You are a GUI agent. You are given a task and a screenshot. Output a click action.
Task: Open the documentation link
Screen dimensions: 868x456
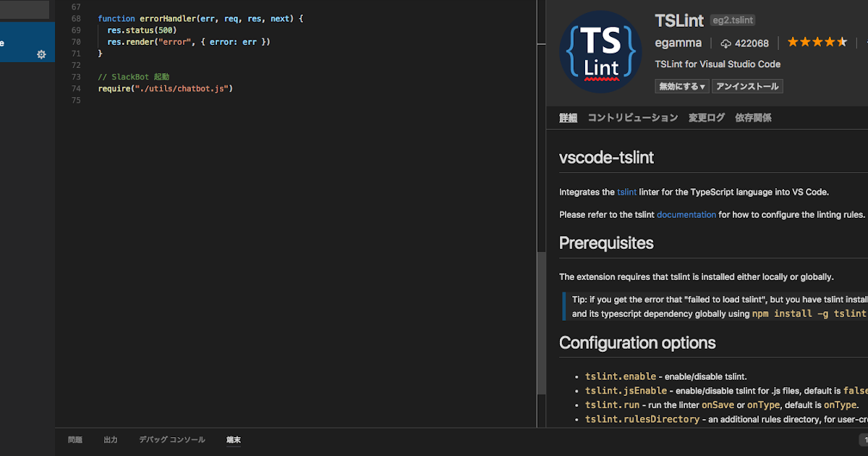pos(686,214)
